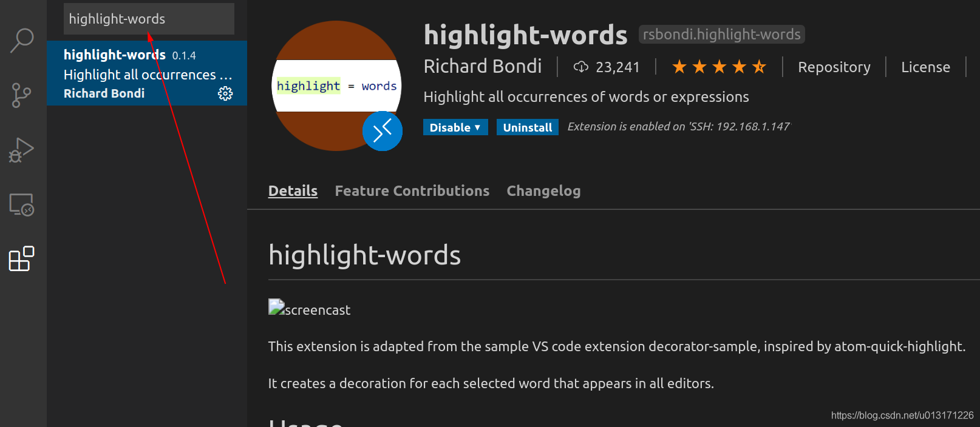Click the manage gear on highlight-words entry
This screenshot has width=980, height=427.
tap(225, 93)
